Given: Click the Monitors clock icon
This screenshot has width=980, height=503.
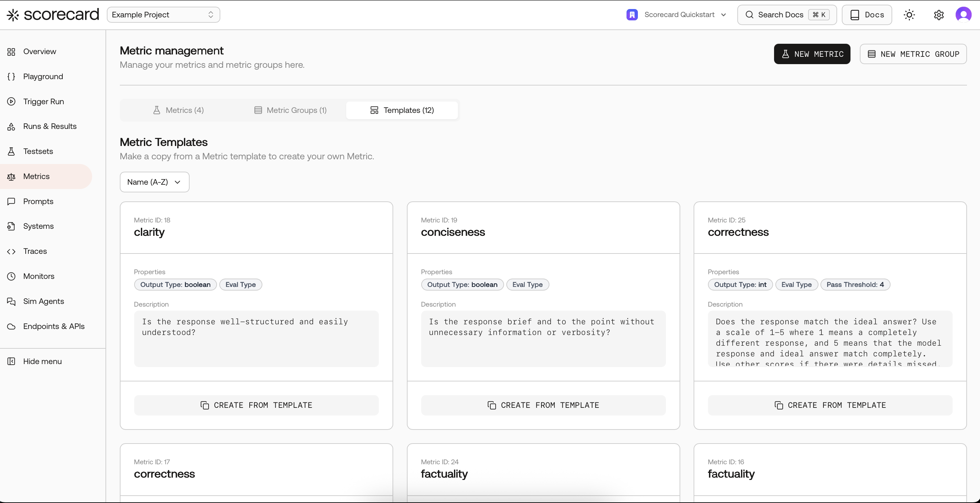Looking at the screenshot, I should tap(11, 277).
